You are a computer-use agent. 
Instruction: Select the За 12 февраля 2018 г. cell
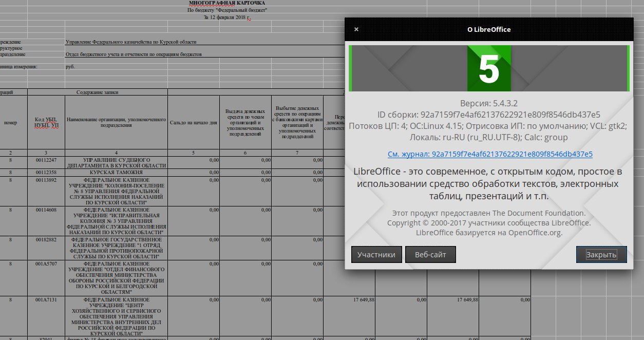click(227, 17)
